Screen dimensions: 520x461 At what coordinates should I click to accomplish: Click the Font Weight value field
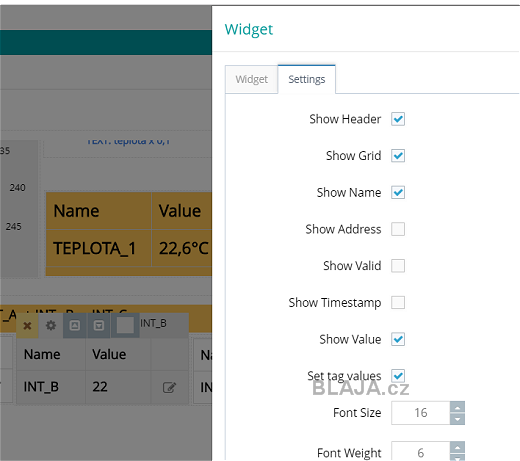coord(421,452)
